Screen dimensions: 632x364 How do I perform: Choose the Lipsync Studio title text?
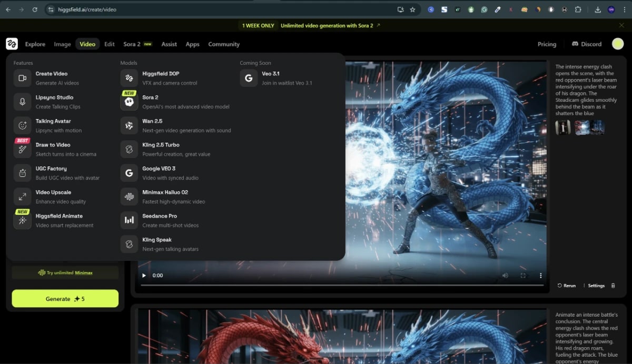[x=54, y=97]
